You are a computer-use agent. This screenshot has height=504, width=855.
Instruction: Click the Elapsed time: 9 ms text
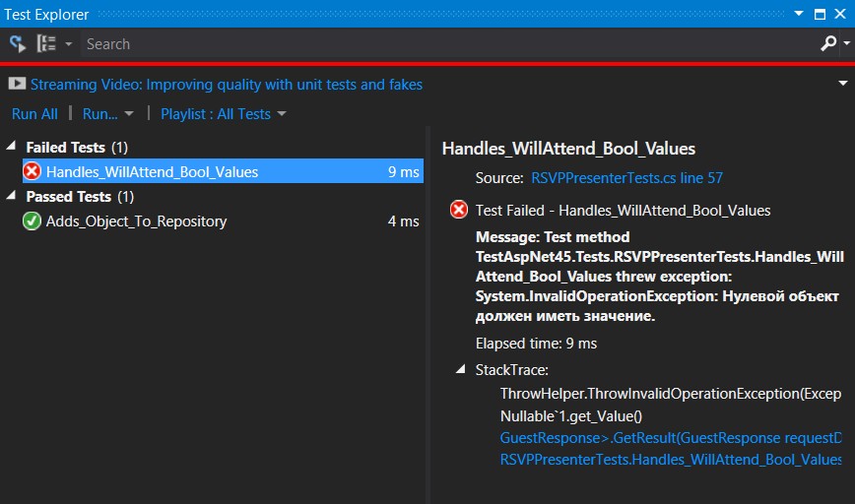(536, 344)
